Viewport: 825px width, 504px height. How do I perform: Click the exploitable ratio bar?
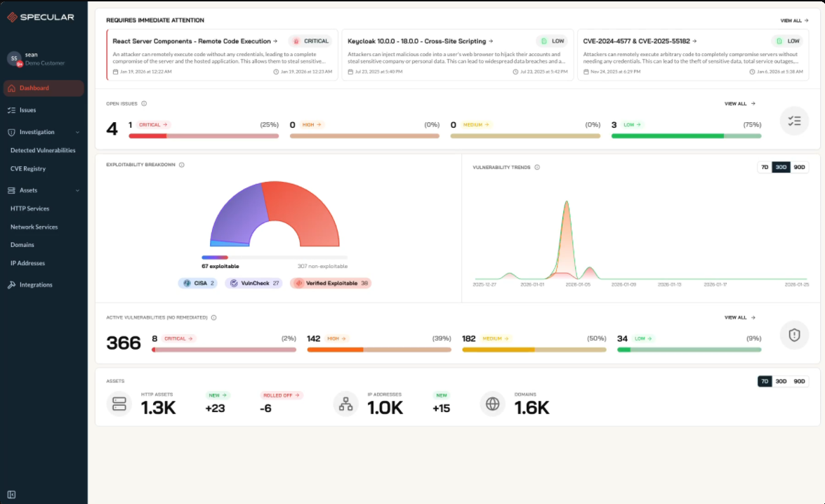(x=274, y=257)
